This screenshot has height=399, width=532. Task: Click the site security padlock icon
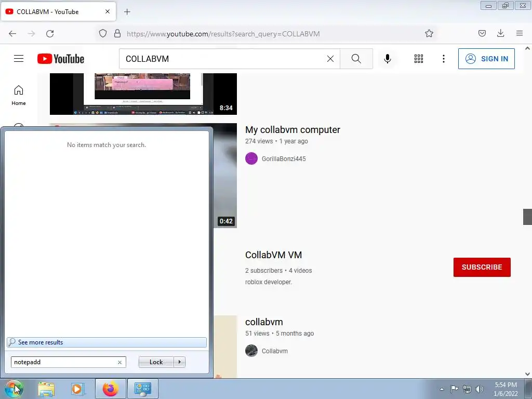click(117, 33)
